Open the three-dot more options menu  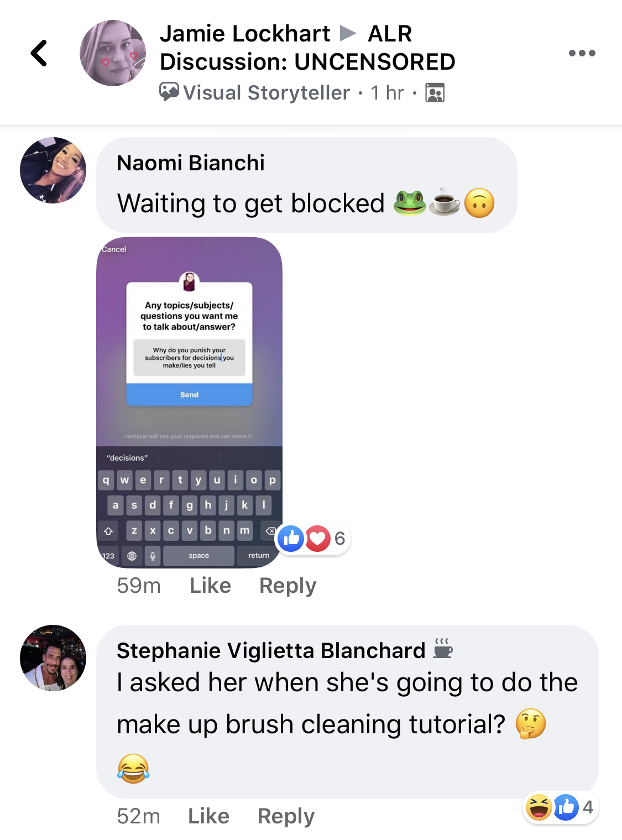[x=582, y=53]
